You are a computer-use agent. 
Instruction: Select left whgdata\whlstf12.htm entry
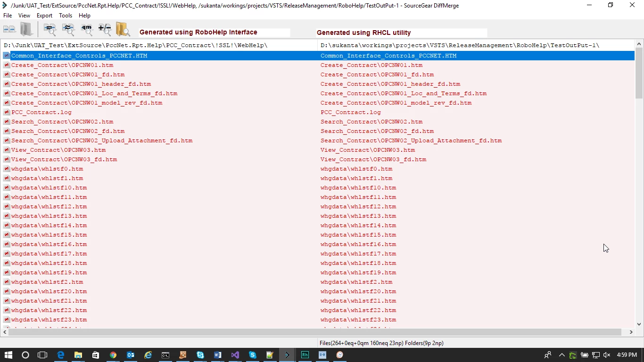[49, 206]
